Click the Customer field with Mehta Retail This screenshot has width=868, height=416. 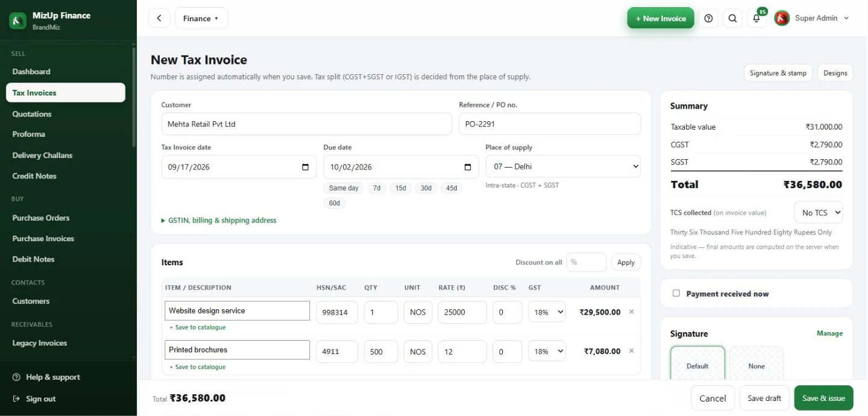coord(306,124)
